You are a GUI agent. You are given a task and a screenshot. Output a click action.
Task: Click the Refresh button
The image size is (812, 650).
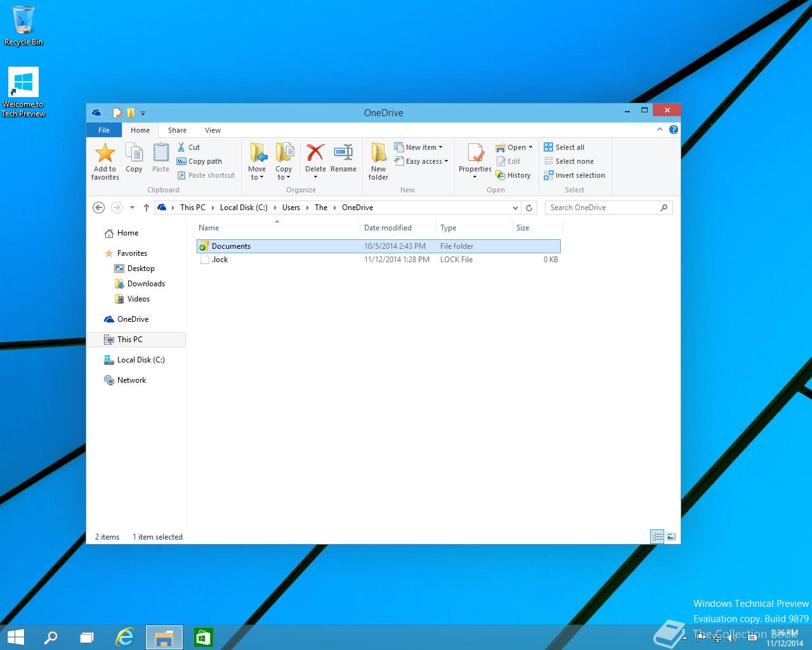529,208
